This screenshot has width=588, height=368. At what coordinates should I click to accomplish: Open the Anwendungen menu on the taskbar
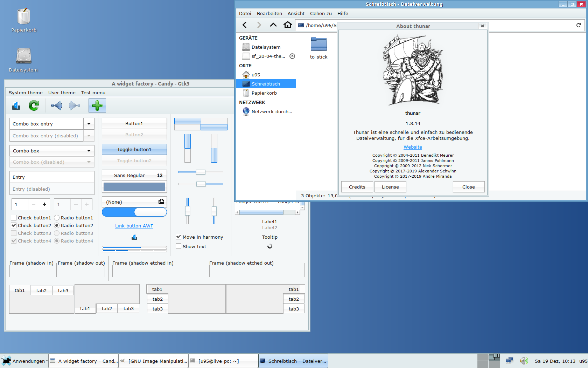click(24, 361)
